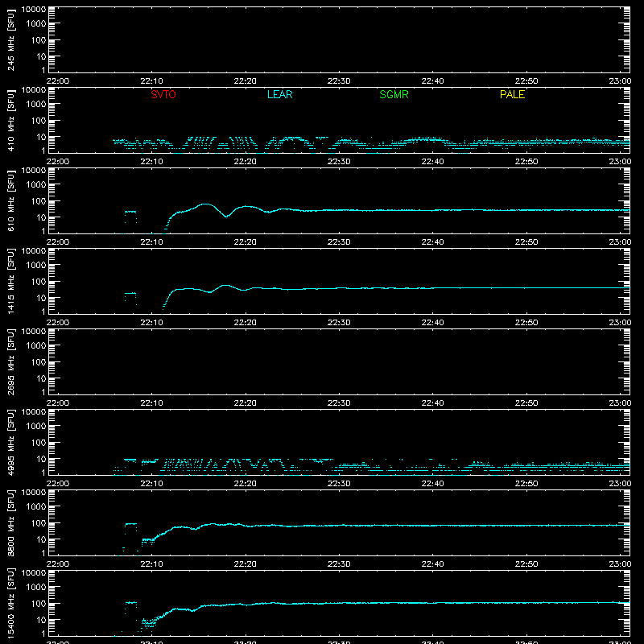Click 22:30 label under 1415 MHz panel
The width and height of the screenshot is (644, 644).
(x=339, y=323)
